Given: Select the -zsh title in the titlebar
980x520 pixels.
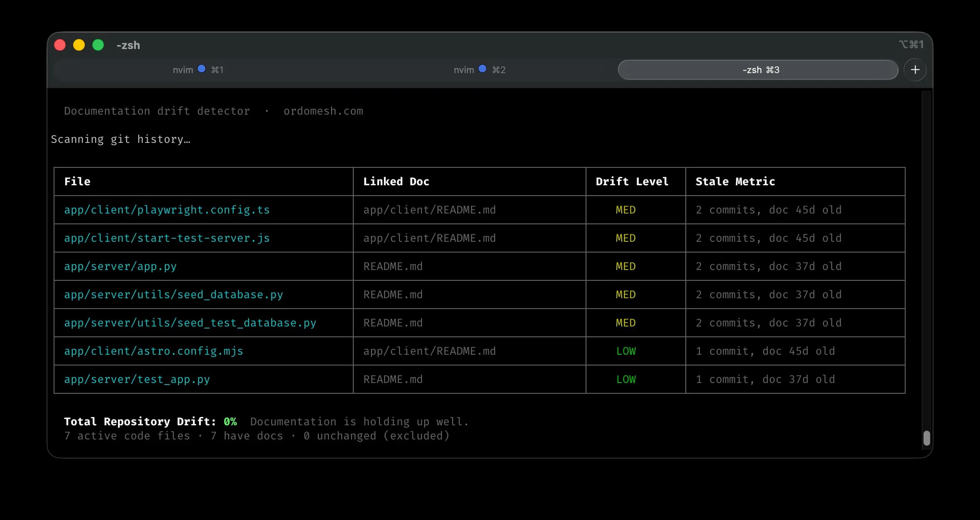Looking at the screenshot, I should pyautogui.click(x=129, y=45).
